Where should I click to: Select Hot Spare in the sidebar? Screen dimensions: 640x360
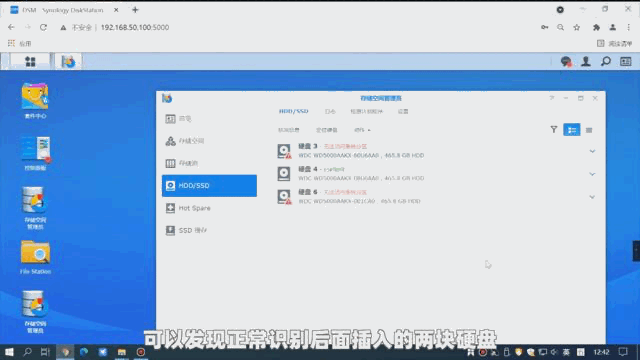(x=209, y=208)
